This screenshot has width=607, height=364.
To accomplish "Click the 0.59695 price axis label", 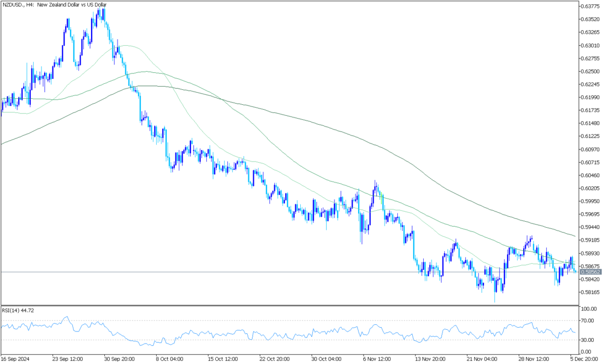I will 591,215.
